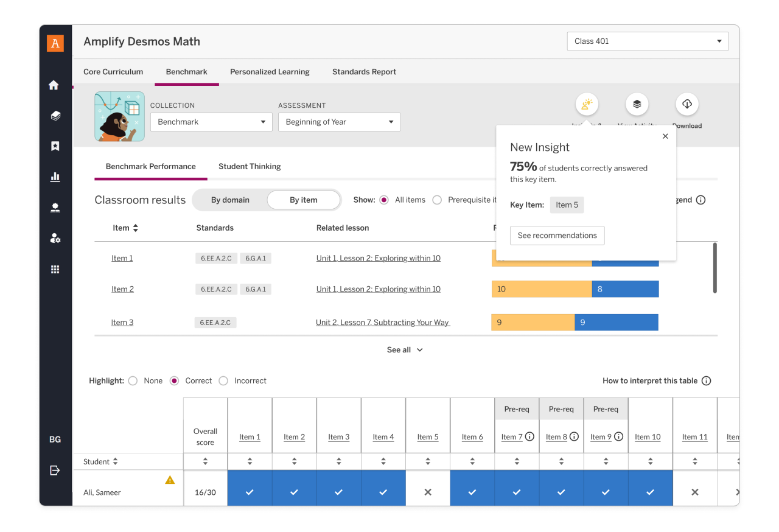
Task: Click the bookmark star sidebar icon
Action: (x=55, y=146)
